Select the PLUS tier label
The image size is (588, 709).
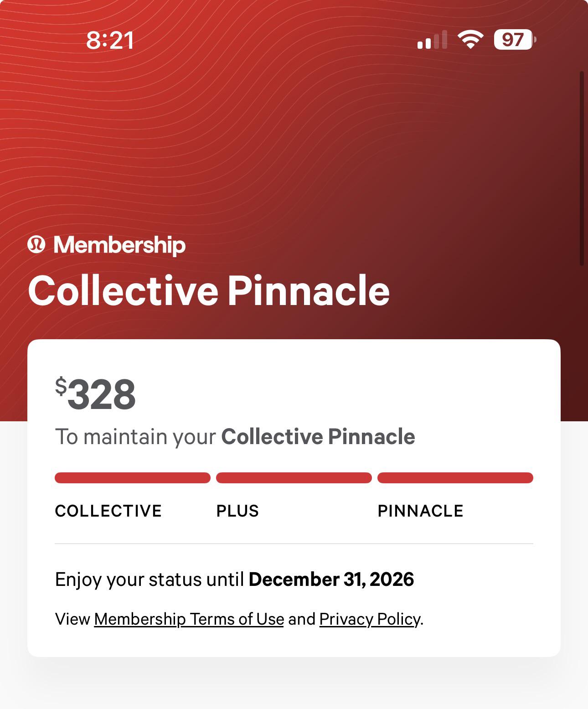tap(237, 511)
